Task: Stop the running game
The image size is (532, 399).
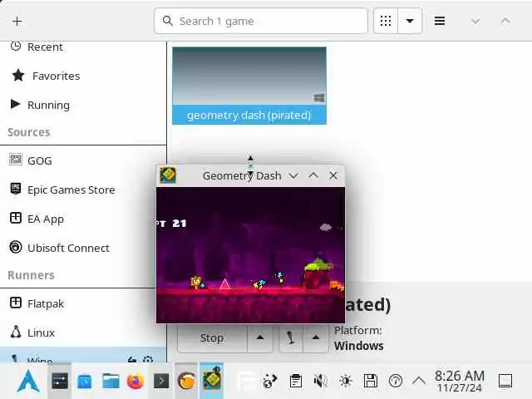Action: tap(212, 338)
